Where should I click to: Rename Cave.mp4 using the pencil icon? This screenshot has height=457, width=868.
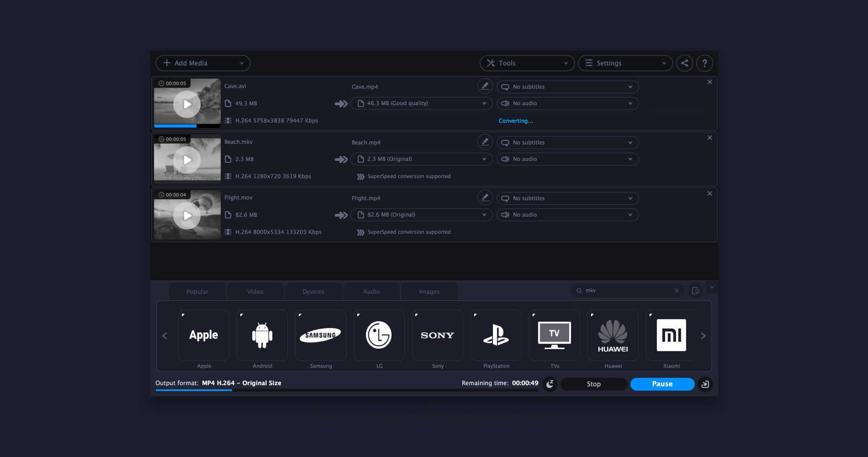click(485, 86)
